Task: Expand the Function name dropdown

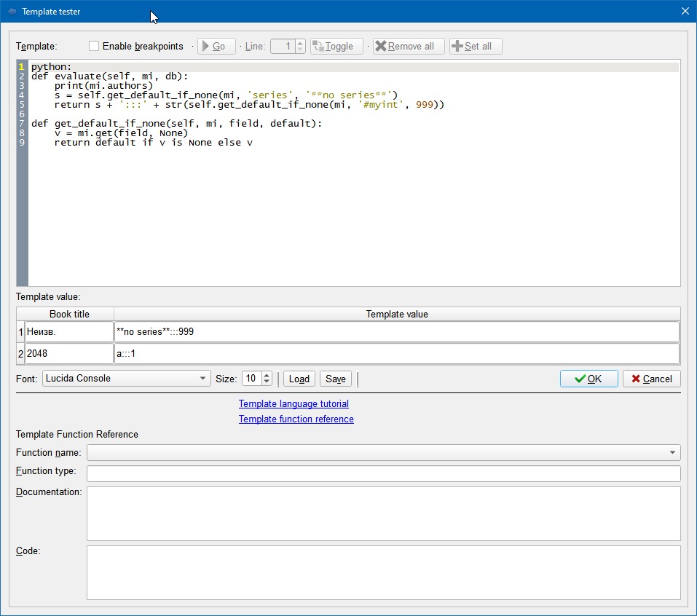Action: tap(672, 453)
